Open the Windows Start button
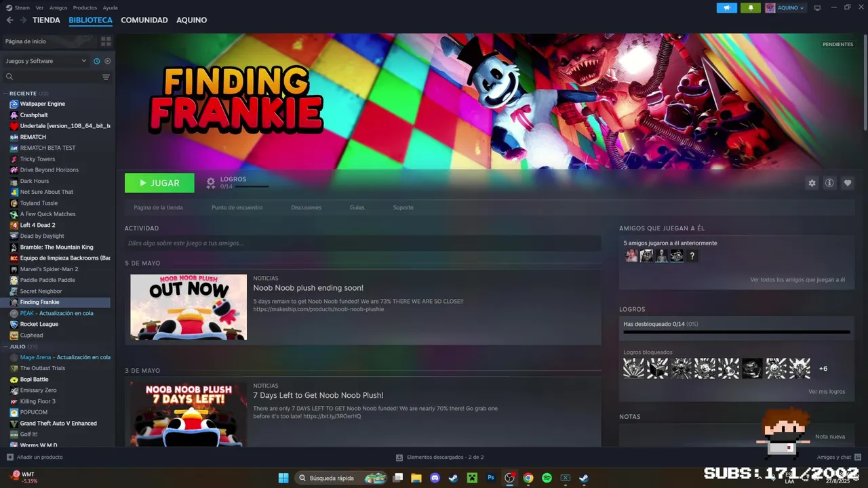Screen dimensions: 868x488 pos(283,478)
